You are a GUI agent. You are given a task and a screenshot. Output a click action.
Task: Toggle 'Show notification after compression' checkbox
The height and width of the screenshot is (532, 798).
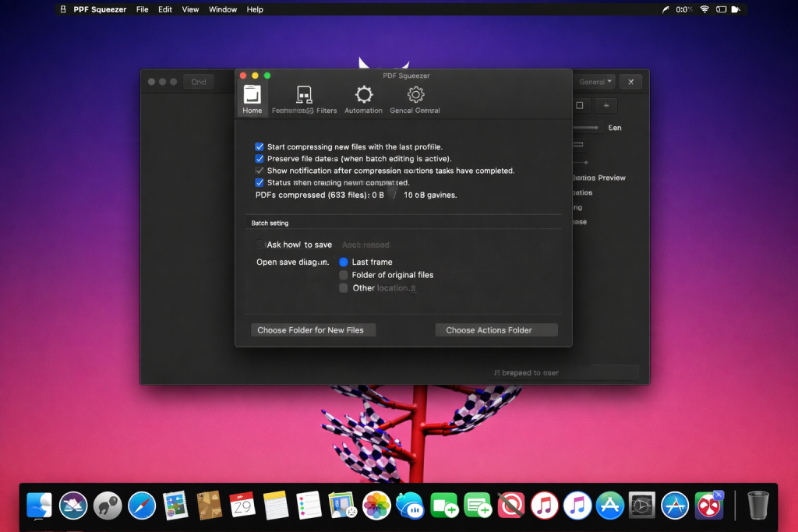[260, 171]
